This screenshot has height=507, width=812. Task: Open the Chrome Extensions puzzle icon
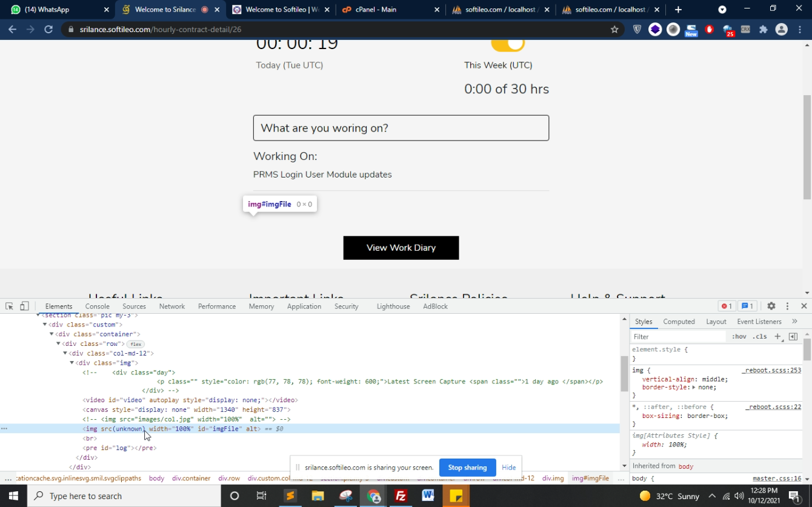[x=763, y=29]
